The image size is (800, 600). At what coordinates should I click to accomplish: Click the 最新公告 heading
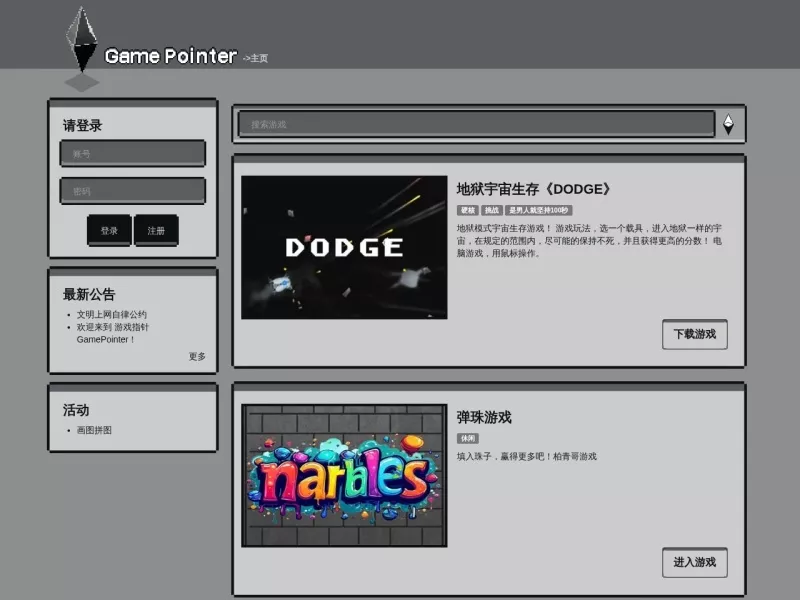(89, 294)
